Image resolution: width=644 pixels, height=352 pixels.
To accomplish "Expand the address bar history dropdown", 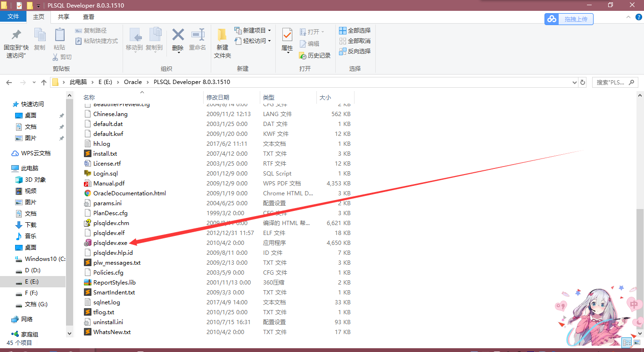I will tap(573, 82).
